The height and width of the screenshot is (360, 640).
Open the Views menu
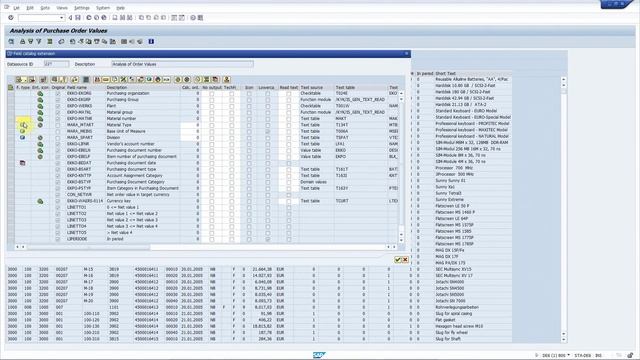(62, 8)
